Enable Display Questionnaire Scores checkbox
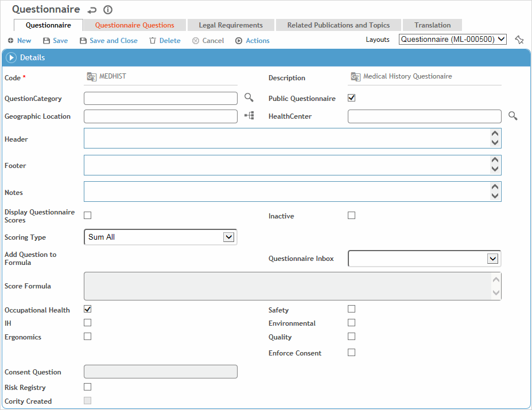The width and height of the screenshot is (532, 410). pyautogui.click(x=88, y=216)
